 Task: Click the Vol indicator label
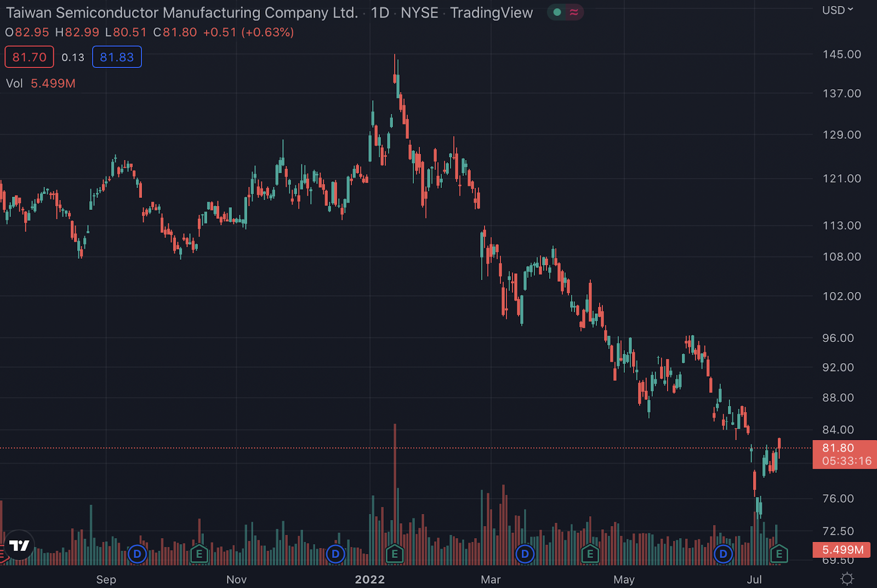tap(14, 83)
